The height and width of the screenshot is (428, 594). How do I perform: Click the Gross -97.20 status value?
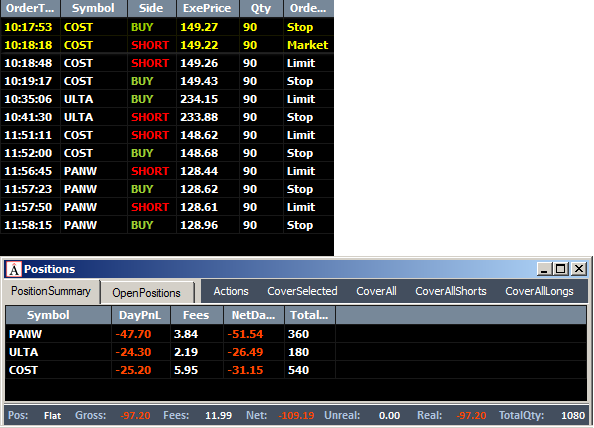click(135, 416)
